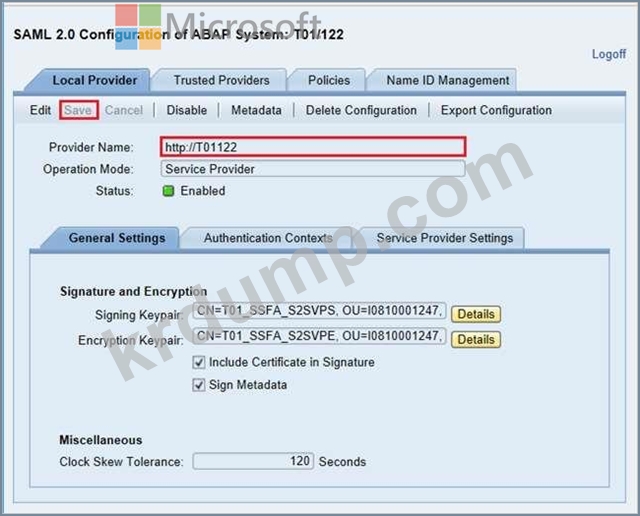Click the Clock Skew Tolerance field
Image resolution: width=640 pixels, height=516 pixels.
pyautogui.click(x=253, y=461)
